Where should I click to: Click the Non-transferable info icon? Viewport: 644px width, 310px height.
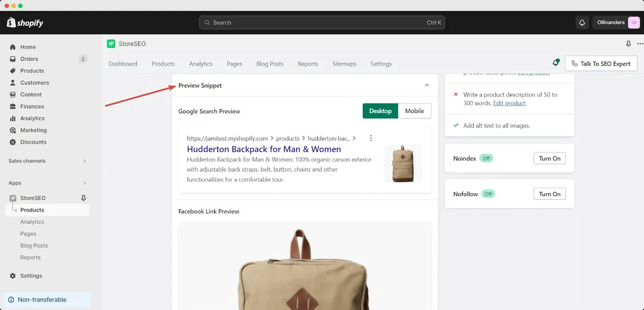(x=11, y=300)
